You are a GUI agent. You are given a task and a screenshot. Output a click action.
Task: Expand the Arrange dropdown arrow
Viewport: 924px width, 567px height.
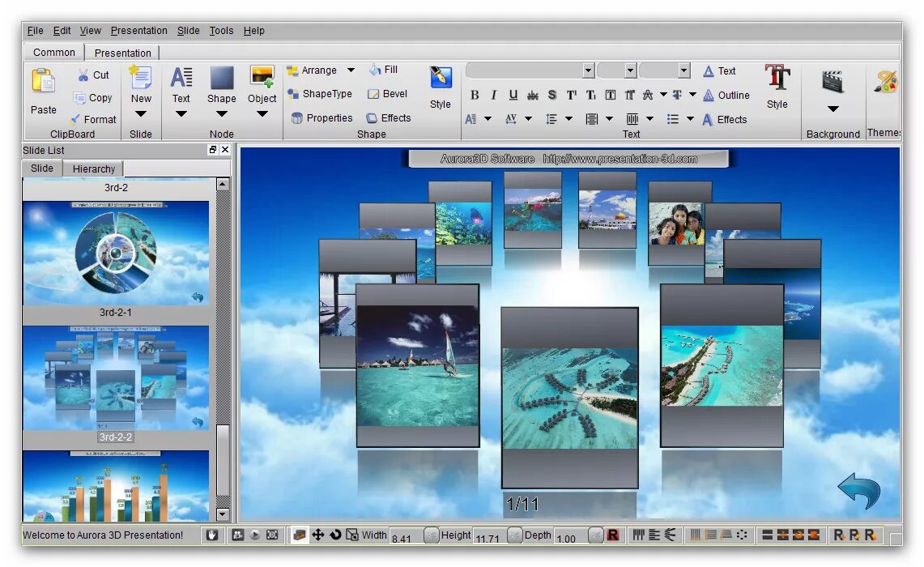click(x=351, y=70)
